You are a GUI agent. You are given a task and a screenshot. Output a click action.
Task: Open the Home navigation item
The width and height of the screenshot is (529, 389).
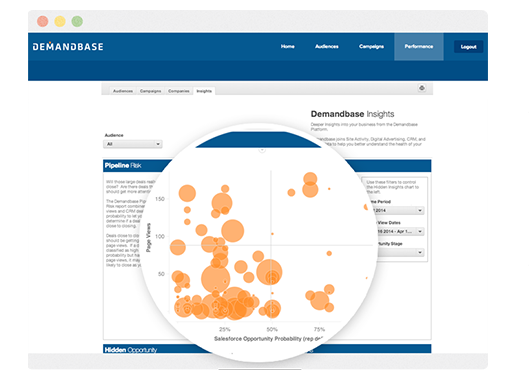point(287,47)
